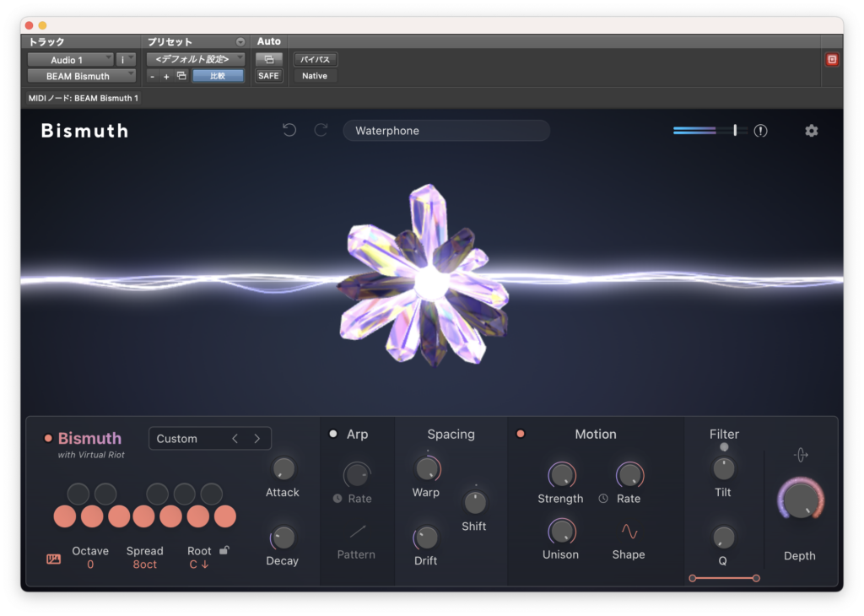Viewport: 864px width, 616px height.
Task: Click the track info 'i' button
Action: [126, 60]
